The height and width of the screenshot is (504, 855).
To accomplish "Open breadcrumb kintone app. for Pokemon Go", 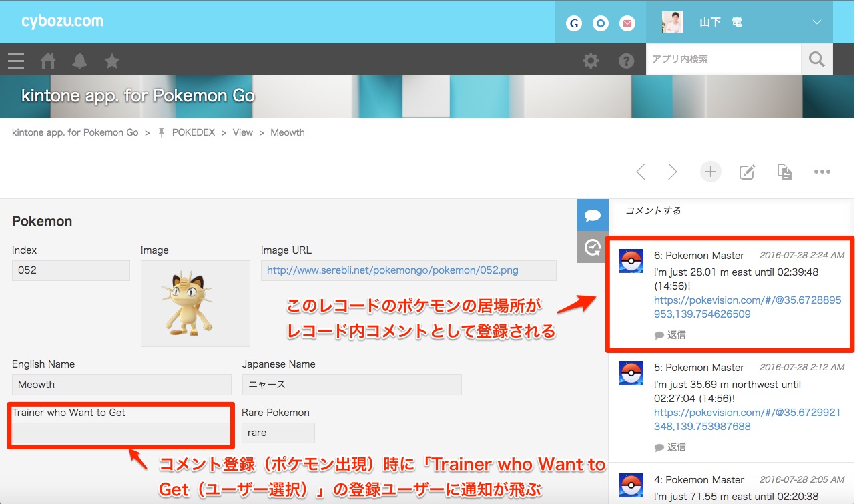I will tap(75, 132).
